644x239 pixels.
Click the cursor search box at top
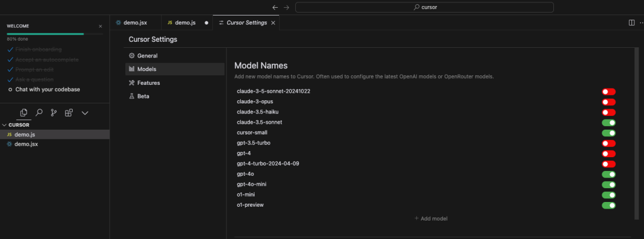point(425,7)
